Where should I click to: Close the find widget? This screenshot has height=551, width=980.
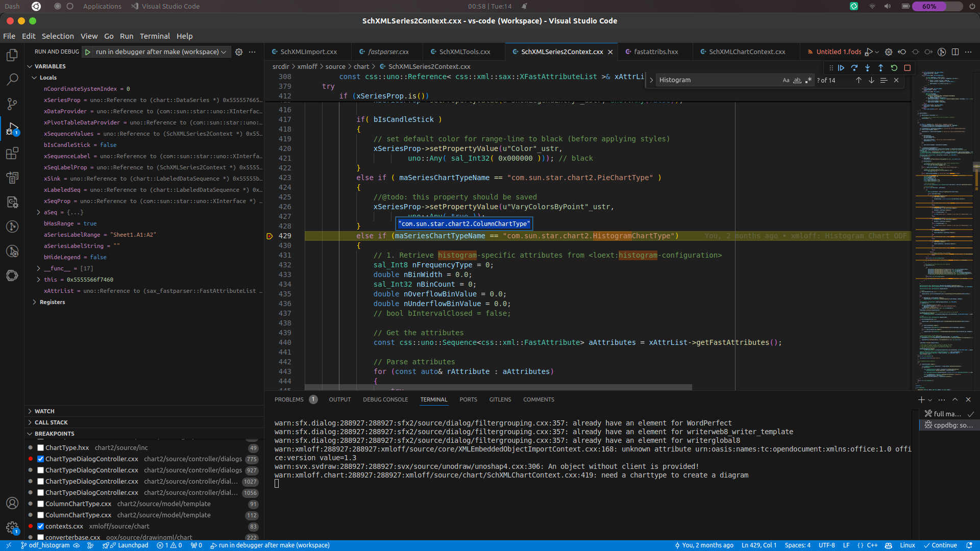coord(896,80)
